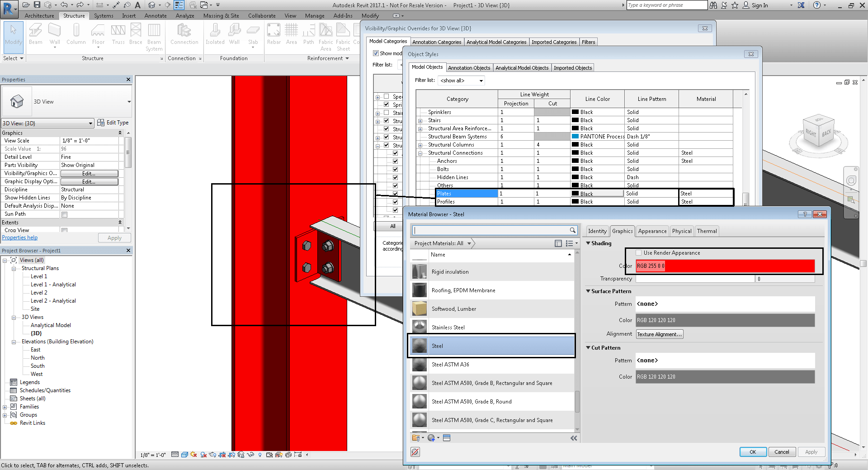Select the Text tool icon in quick access toolbar
Image resolution: width=868 pixels, height=470 pixels.
(x=137, y=5)
